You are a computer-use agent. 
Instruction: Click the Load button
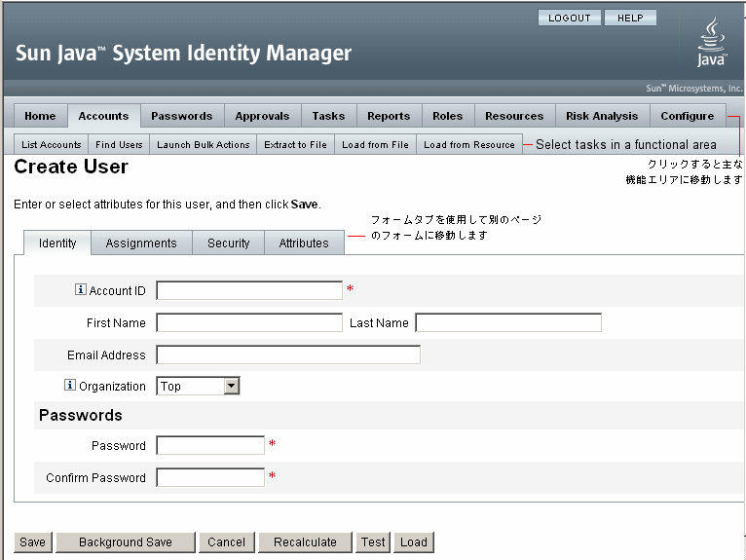tap(414, 541)
